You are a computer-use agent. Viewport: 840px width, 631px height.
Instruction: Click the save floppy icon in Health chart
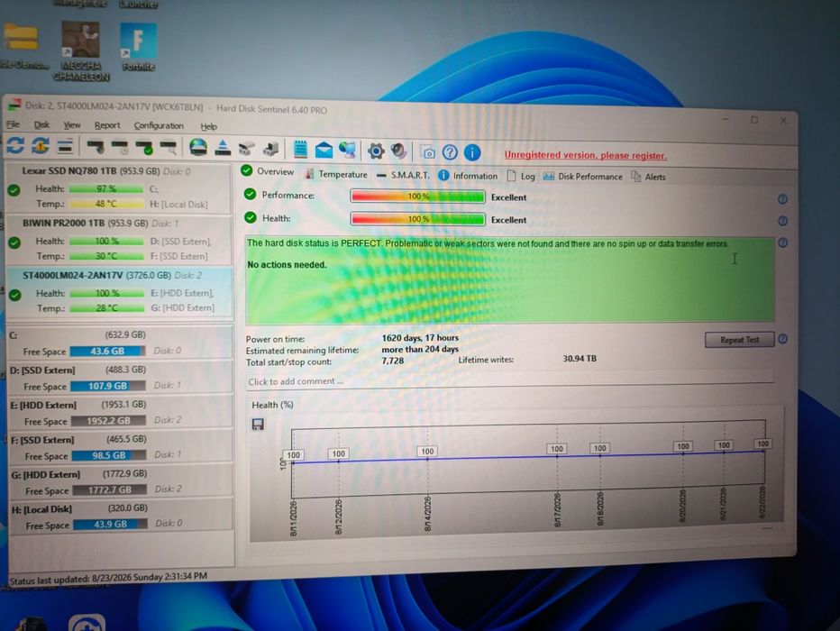pyautogui.click(x=258, y=425)
